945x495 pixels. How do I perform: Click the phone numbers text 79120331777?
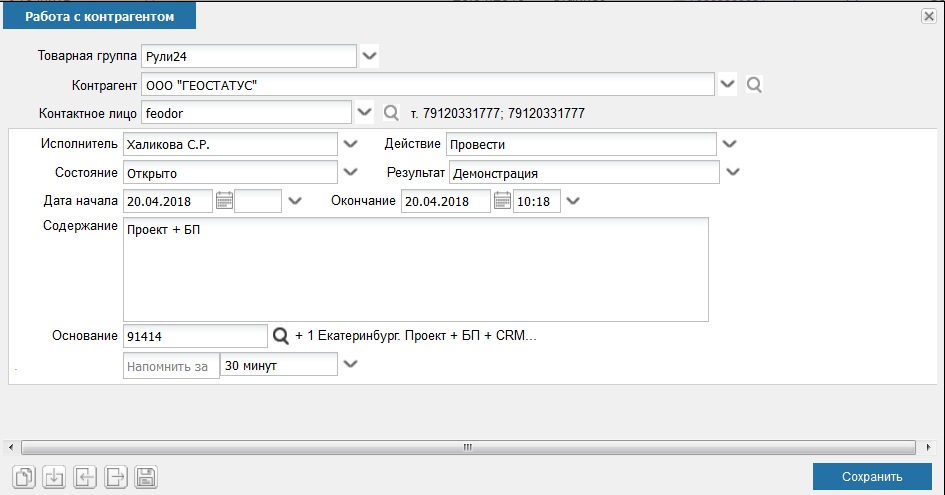(498, 113)
